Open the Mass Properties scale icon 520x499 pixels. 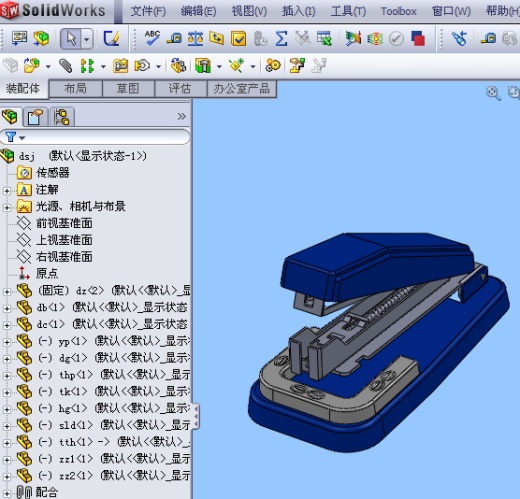[195, 39]
